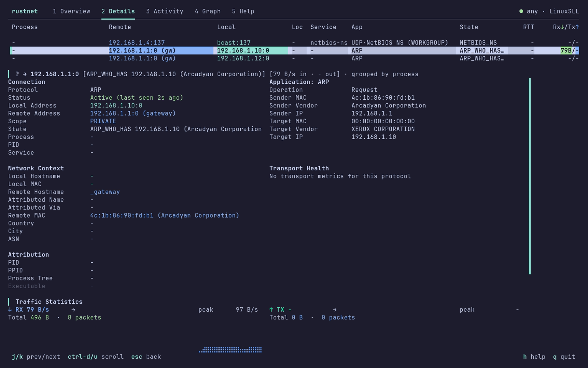Click the Transport Health section heading
The height and width of the screenshot is (368, 588).
299,168
